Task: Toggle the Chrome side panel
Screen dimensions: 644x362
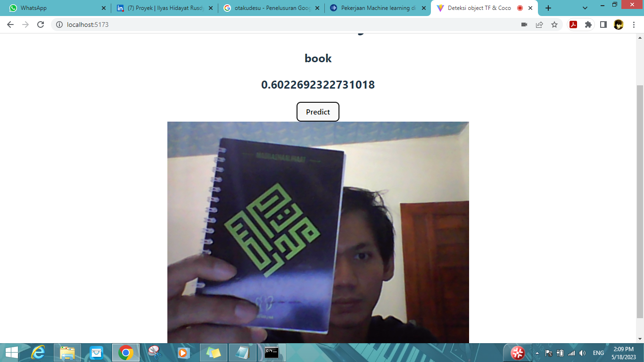Action: pyautogui.click(x=603, y=25)
